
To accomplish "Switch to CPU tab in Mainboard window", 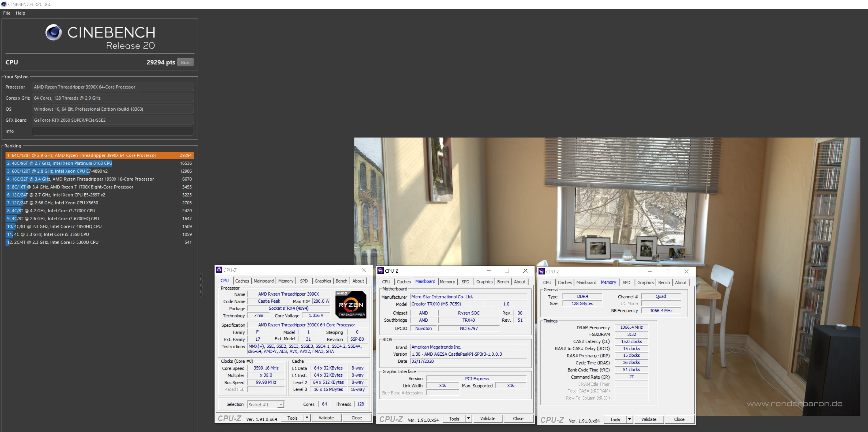I will 386,282.
